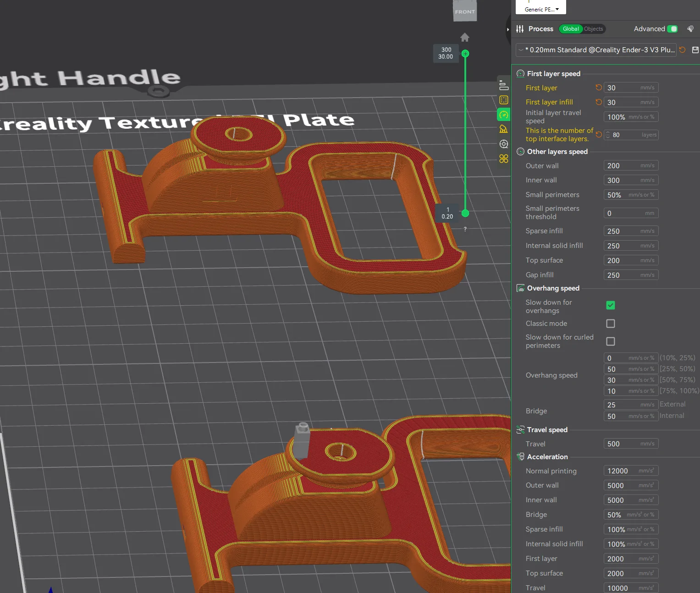
Task: Edit the overhang speed field for [25%, 50%)
Action: 631,369
